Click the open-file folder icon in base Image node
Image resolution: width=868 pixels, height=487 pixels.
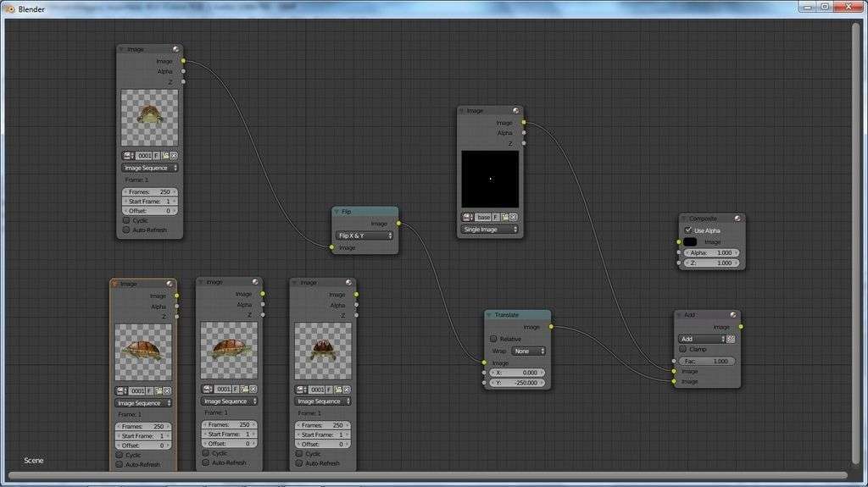505,218
